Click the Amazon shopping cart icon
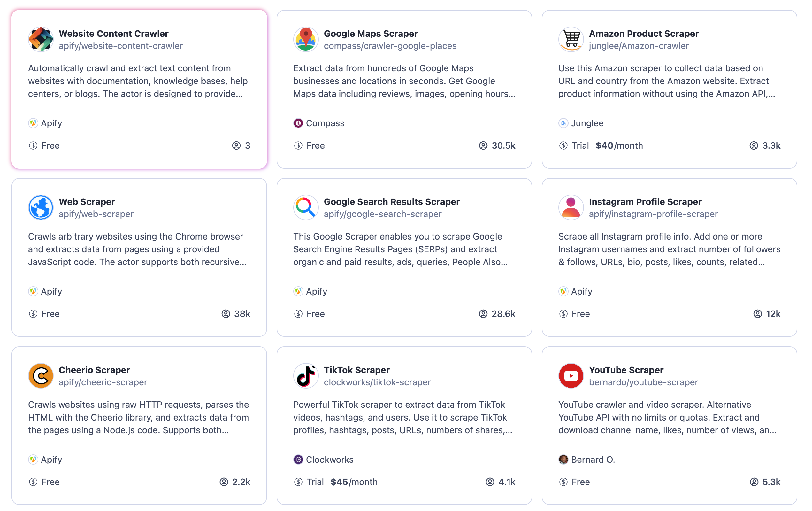812x511 pixels. pos(571,39)
